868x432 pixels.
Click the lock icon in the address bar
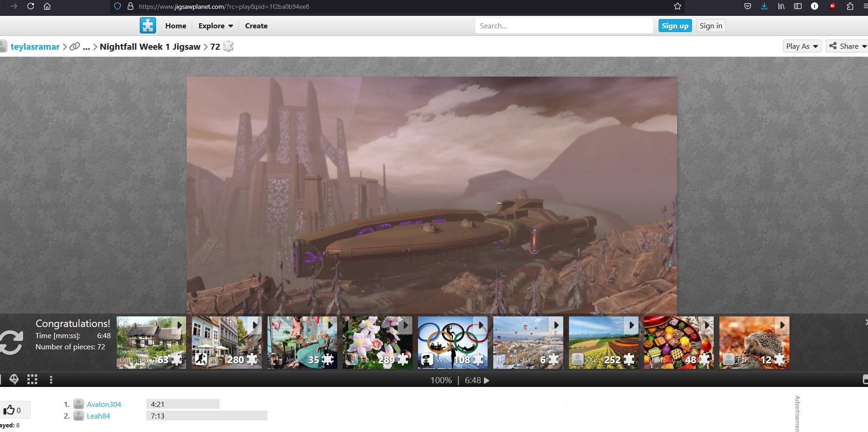coord(131,7)
